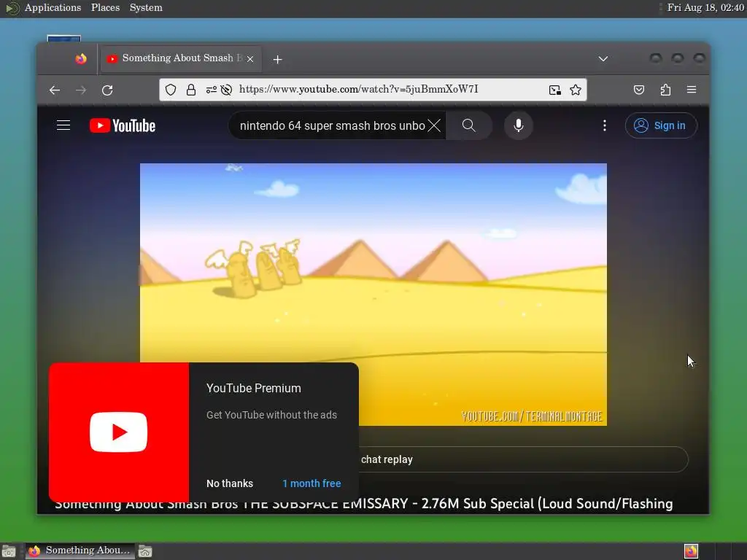Image resolution: width=747 pixels, height=560 pixels.
Task: Toggle picture-in-picture icon in address bar
Action: coord(554,90)
